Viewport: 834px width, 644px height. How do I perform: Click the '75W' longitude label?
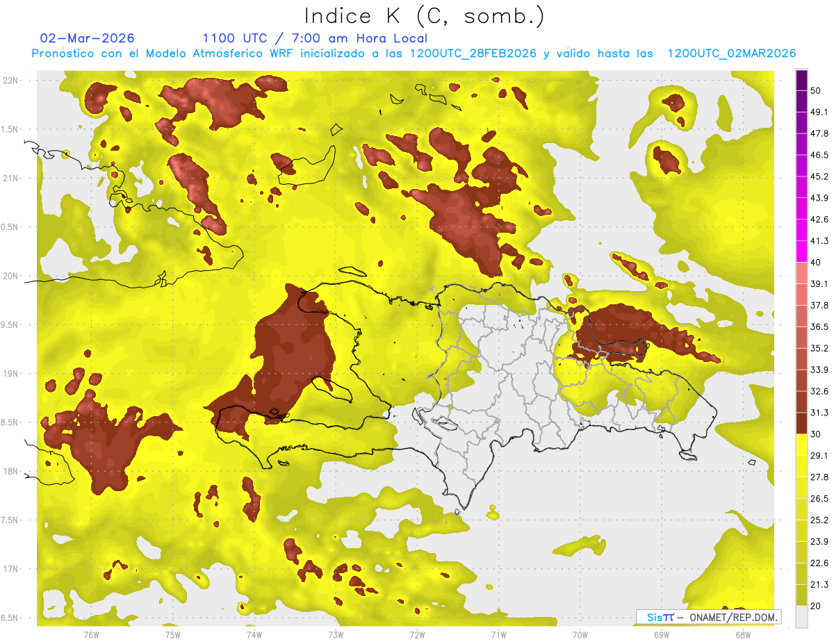(172, 634)
